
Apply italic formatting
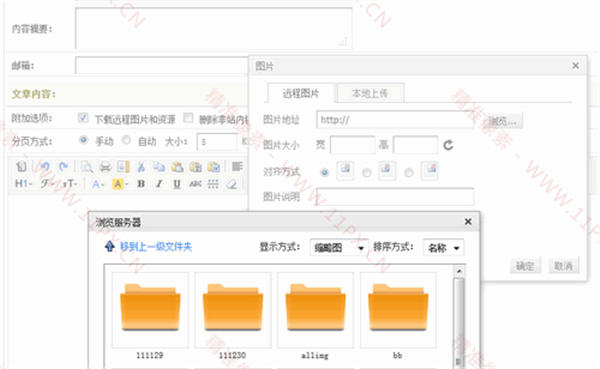point(159,184)
